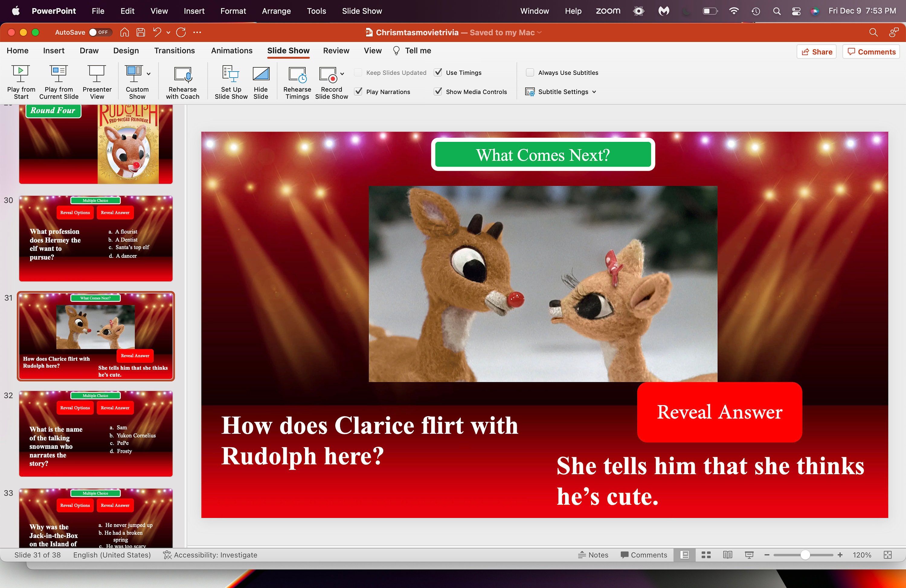The image size is (906, 588).
Task: Open the Comments panel
Action: pos(871,51)
